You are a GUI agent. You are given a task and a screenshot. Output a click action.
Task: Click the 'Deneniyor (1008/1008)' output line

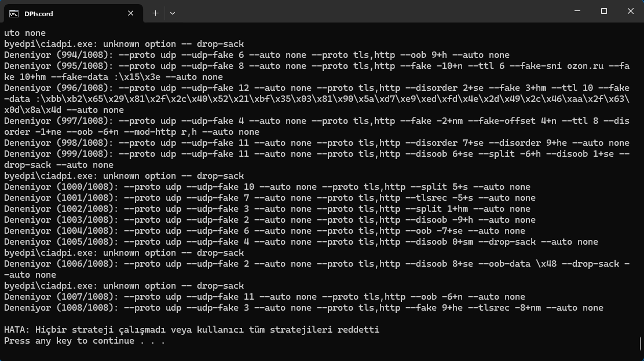pyautogui.click(x=303, y=308)
